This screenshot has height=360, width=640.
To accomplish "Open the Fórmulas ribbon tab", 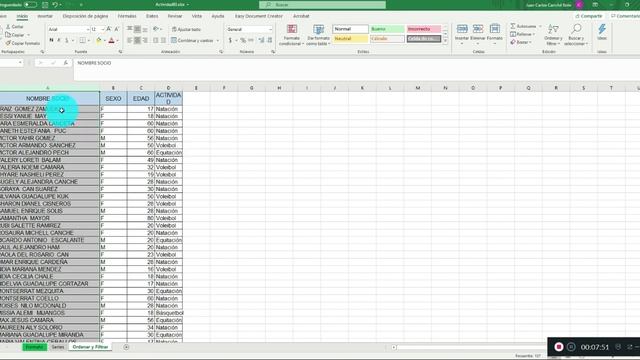I will [x=127, y=16].
